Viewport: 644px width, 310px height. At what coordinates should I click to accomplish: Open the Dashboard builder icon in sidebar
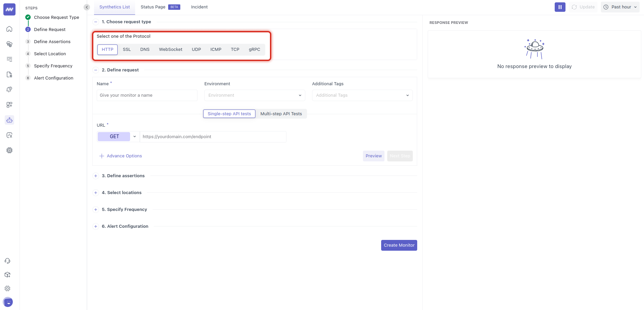pyautogui.click(x=9, y=105)
